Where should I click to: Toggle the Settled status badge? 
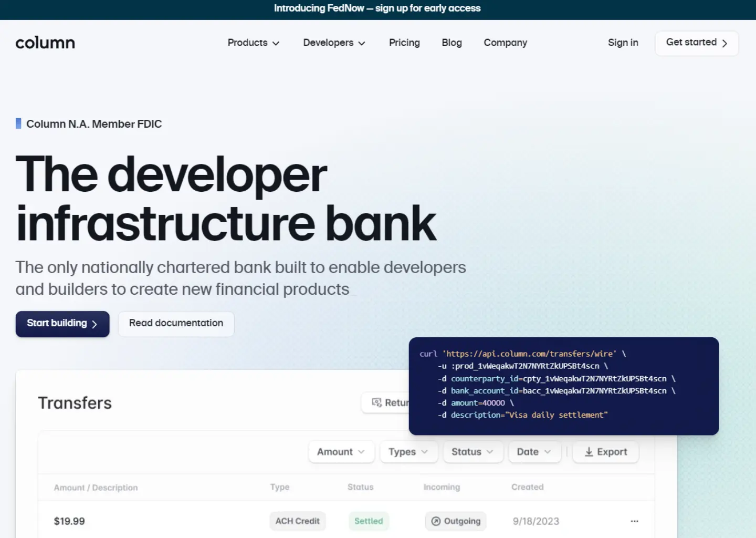point(369,521)
